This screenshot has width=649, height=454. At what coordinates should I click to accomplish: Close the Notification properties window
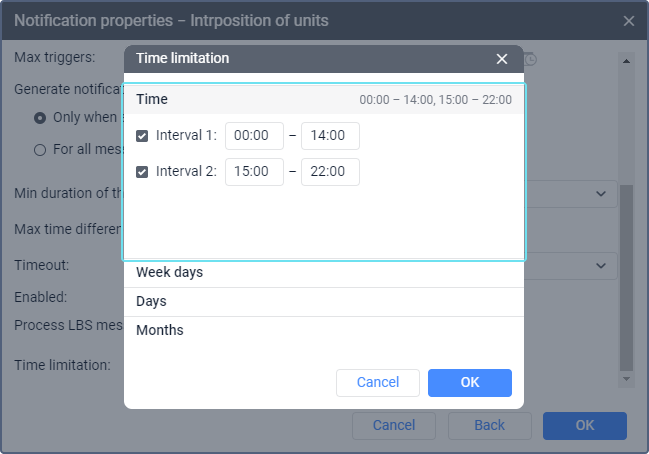(x=629, y=21)
